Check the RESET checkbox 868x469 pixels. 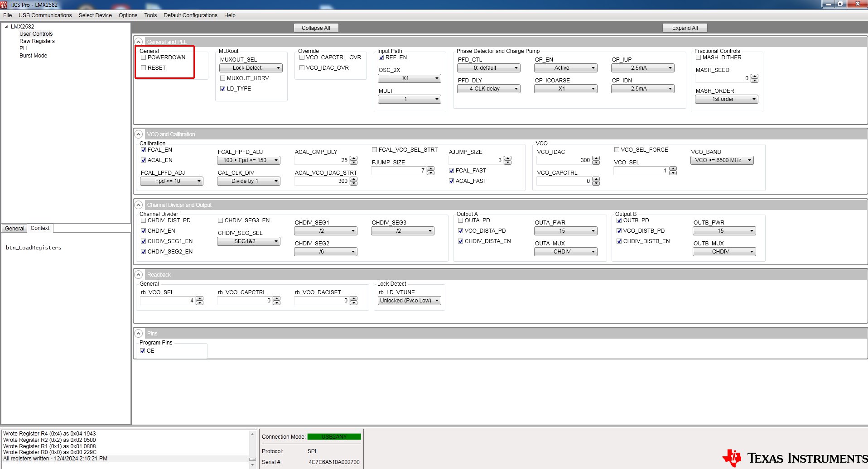(143, 68)
